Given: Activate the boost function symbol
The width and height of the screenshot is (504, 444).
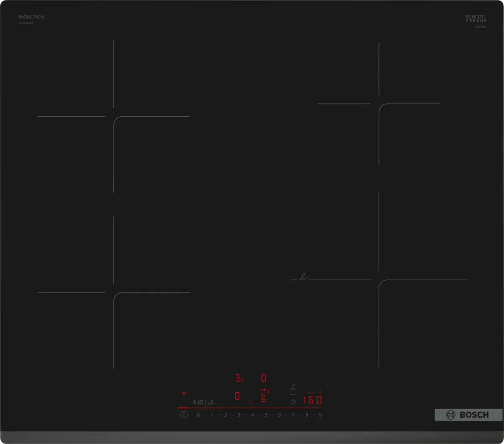Looking at the screenshot, I should tap(212, 402).
